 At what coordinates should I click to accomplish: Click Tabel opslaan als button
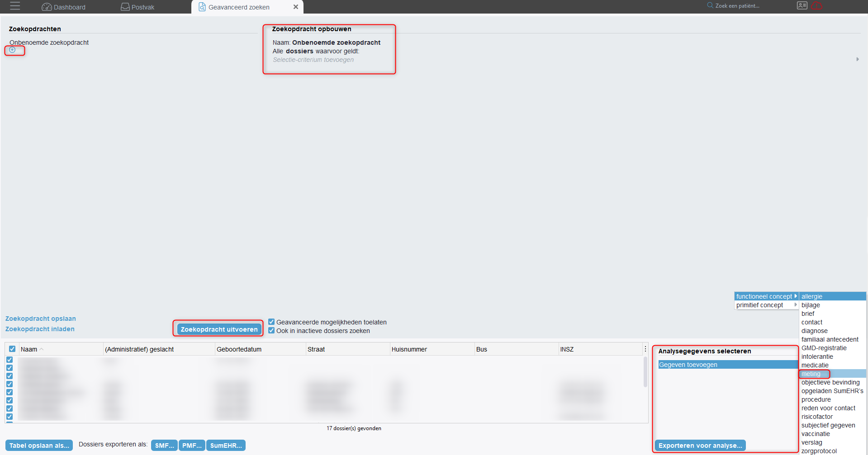tap(39, 446)
